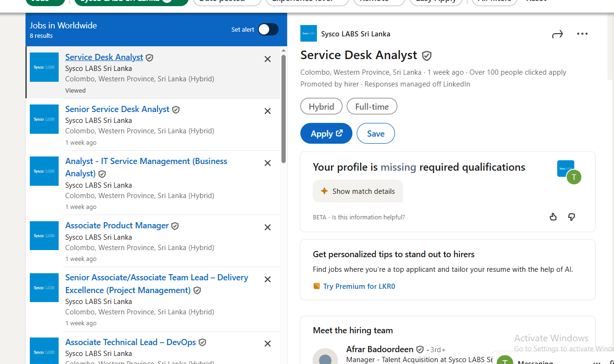
Task: Click the location text under Analyst - IT Service Management
Action: [x=140, y=196]
